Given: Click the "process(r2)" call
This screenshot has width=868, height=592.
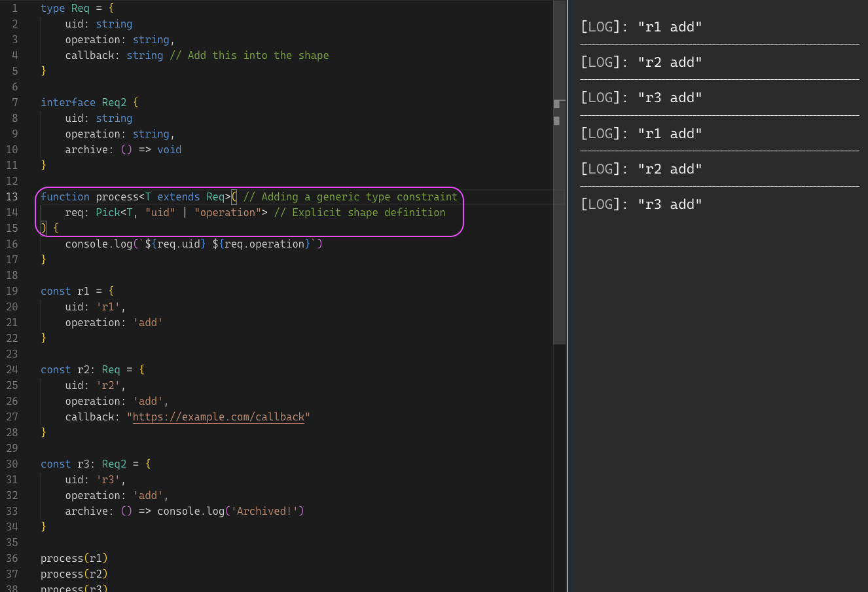Looking at the screenshot, I should [74, 574].
